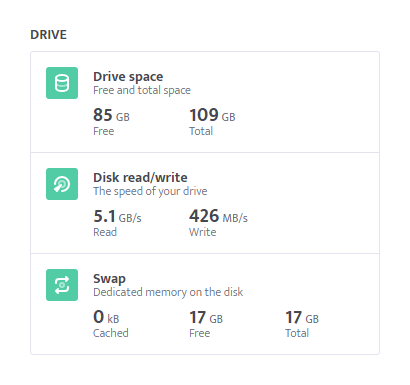The image size is (410, 385).
Task: Click 'Free and total space' subtitle
Action: point(142,90)
